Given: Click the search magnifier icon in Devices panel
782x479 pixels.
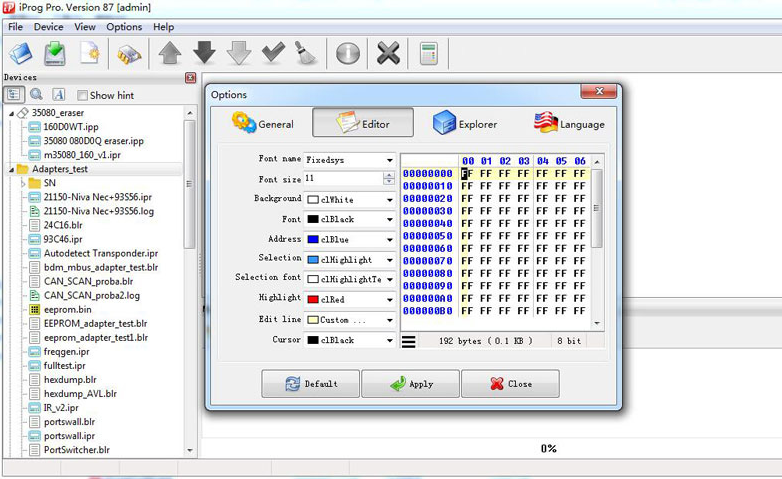Looking at the screenshot, I should tap(36, 94).
